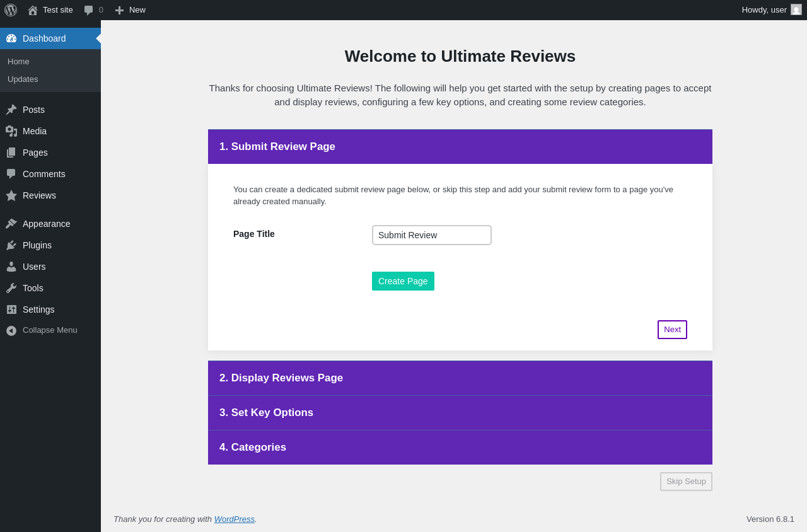Click the Create Page button
This screenshot has height=532, width=807.
click(x=403, y=281)
